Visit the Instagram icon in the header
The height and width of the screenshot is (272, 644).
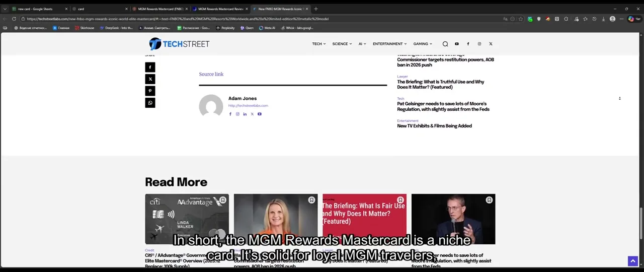[x=479, y=44]
